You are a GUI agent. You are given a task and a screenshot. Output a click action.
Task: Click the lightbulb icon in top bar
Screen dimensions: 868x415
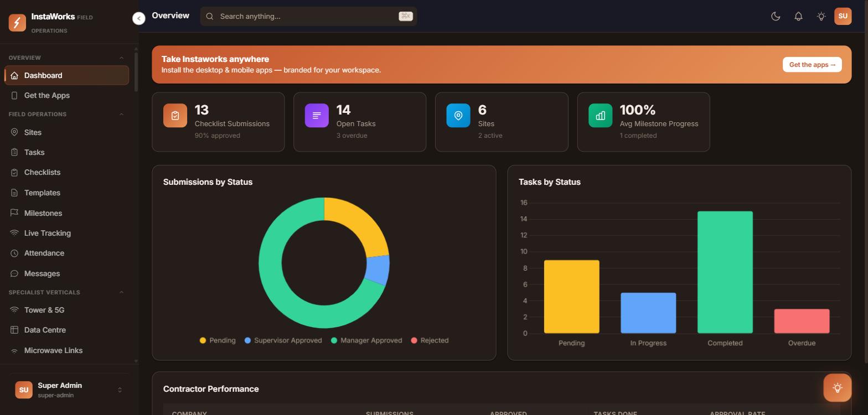[821, 16]
